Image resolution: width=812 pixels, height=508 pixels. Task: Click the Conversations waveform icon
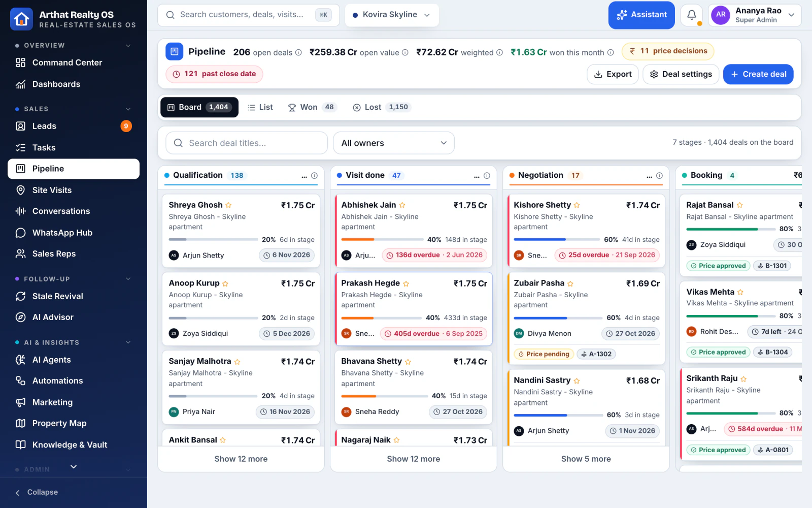[x=20, y=211]
